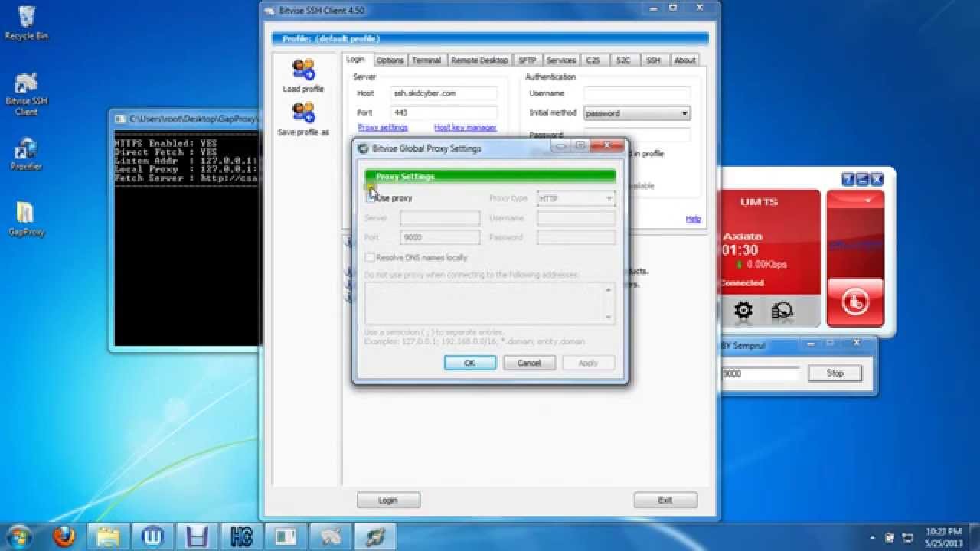This screenshot has height=551, width=980.
Task: Click the purple H taskbar icon
Action: tap(198, 536)
